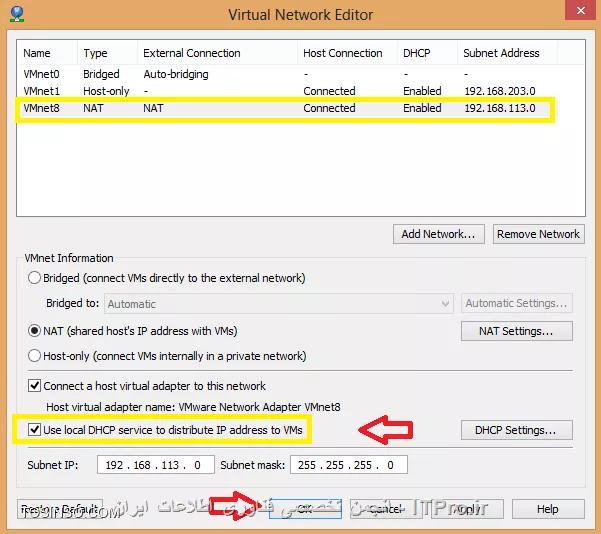This screenshot has width=601, height=534.
Task: Click subnet address 192.168.203.0
Action: point(500,91)
